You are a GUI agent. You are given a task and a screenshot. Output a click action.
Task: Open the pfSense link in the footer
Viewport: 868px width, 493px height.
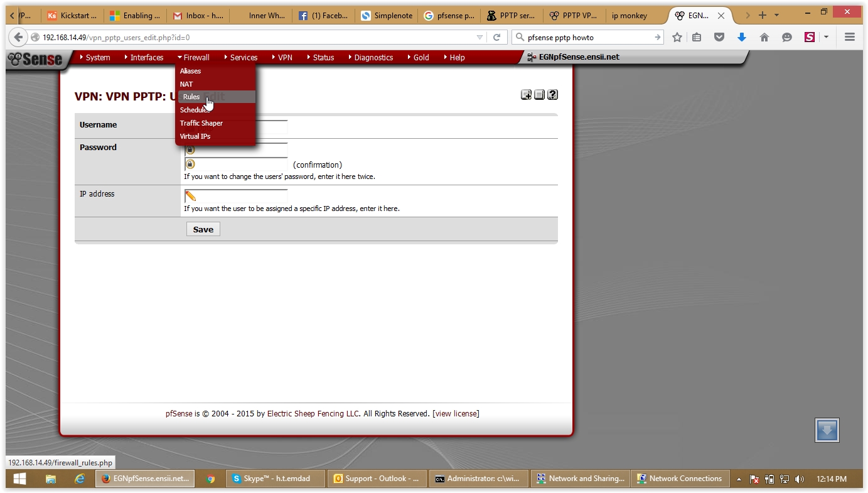(179, 414)
